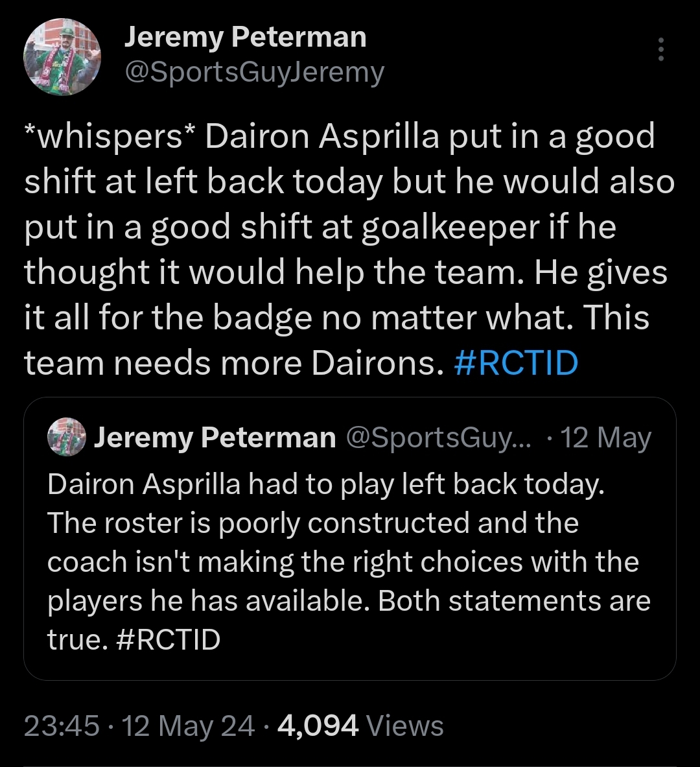This screenshot has height=767, width=700.
Task: Click the author name in quoted tweet
Action: [215, 438]
